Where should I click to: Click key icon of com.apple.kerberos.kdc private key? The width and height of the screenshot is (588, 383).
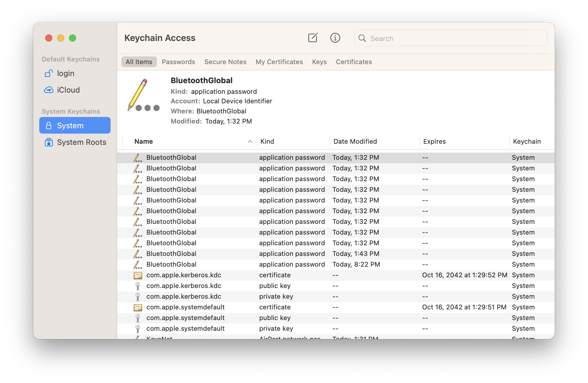tap(138, 297)
